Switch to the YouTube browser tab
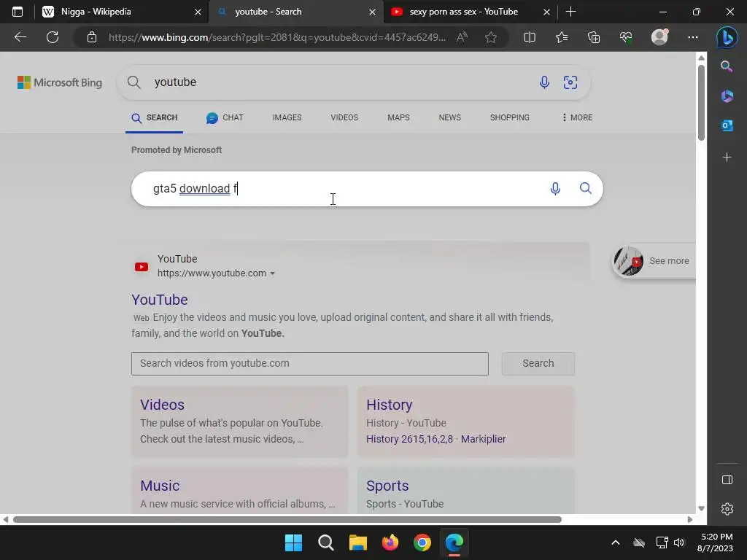 pyautogui.click(x=471, y=12)
